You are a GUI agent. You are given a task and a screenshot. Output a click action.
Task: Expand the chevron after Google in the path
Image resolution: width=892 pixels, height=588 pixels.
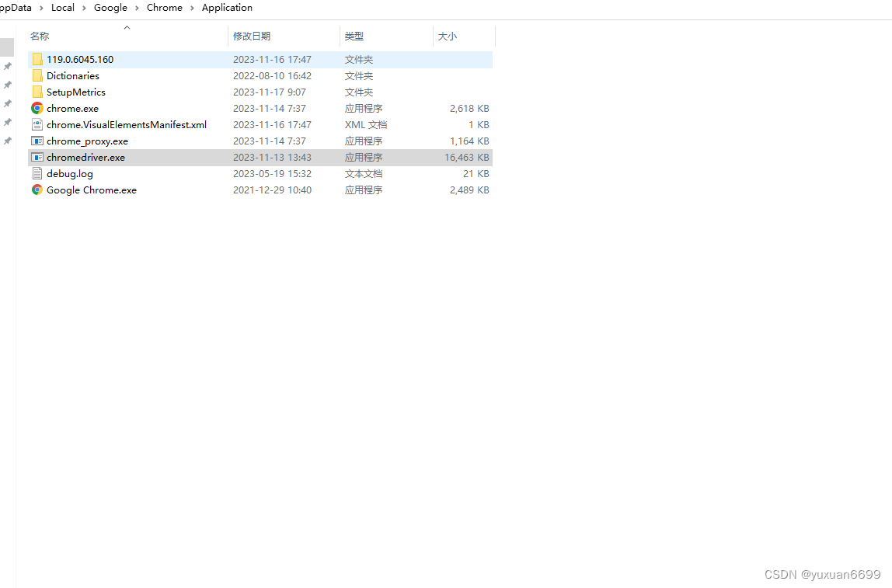pos(137,8)
